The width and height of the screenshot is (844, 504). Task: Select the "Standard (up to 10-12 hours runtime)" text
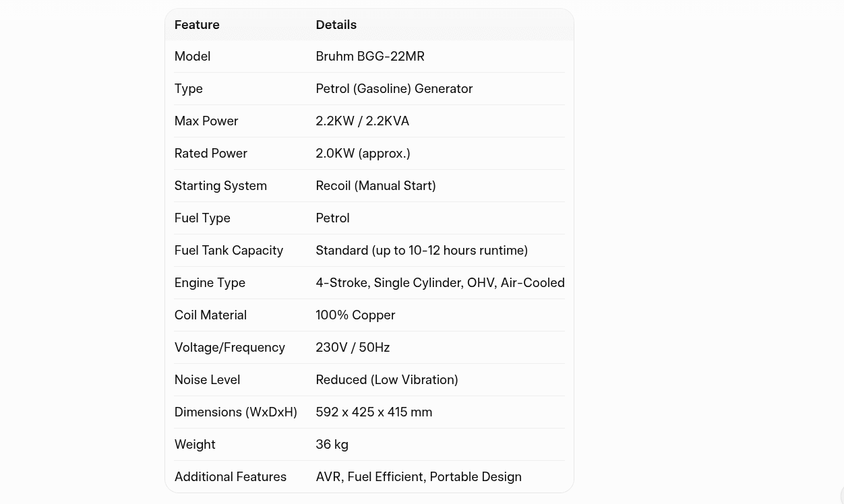[421, 251]
